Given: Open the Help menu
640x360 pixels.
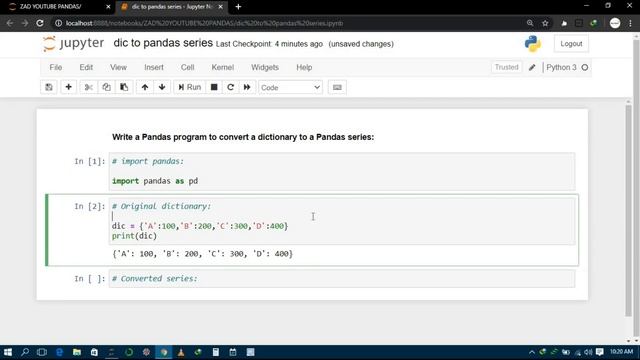Looking at the screenshot, I should (304, 67).
